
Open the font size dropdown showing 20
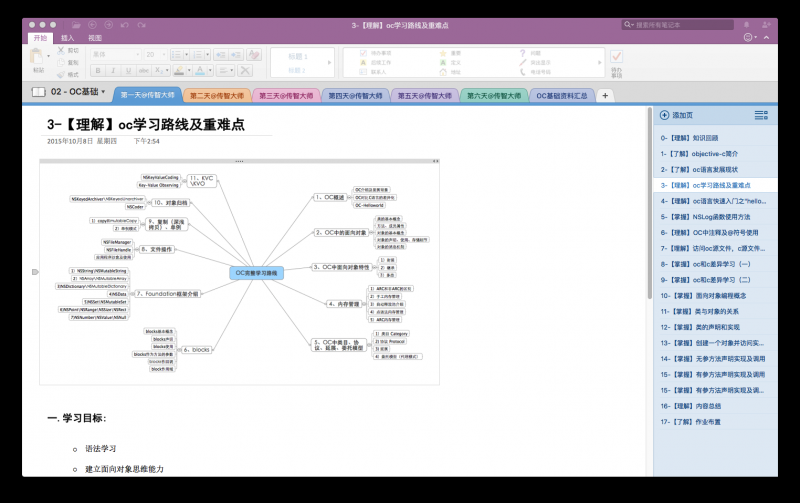155,54
